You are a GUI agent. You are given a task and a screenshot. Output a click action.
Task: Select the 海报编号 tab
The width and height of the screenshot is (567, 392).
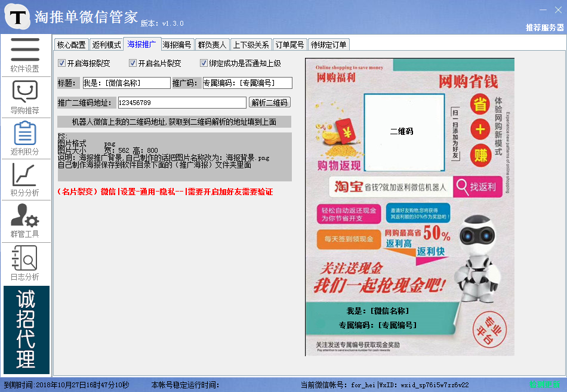point(177,44)
